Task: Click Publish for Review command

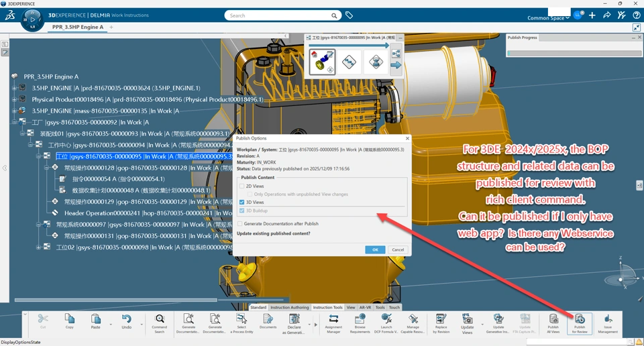Action: pos(580,323)
